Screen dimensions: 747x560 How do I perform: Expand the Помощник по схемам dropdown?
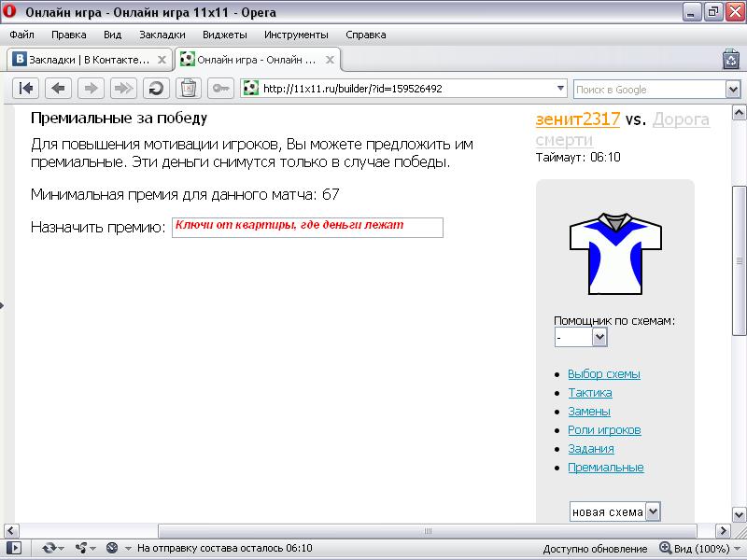coord(599,337)
